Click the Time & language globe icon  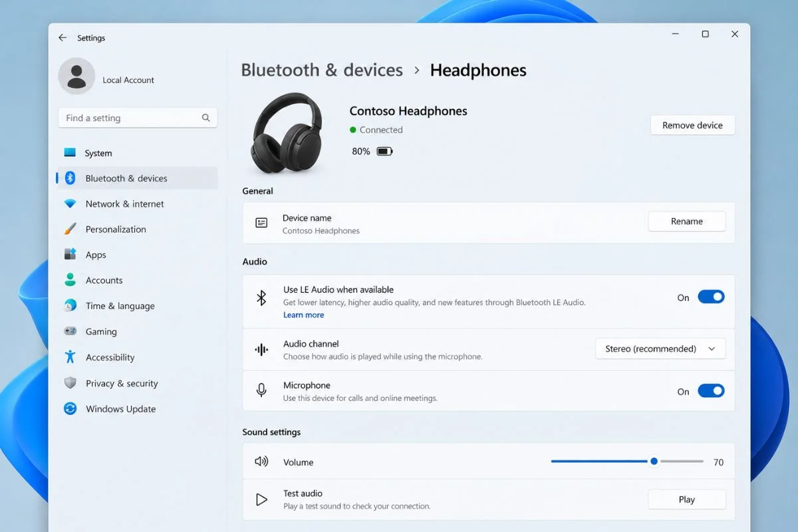(70, 305)
